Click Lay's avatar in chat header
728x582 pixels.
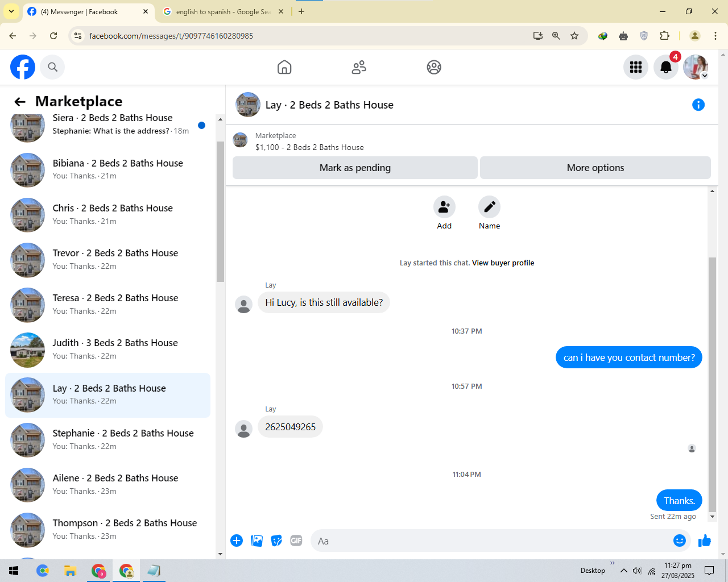click(x=248, y=105)
